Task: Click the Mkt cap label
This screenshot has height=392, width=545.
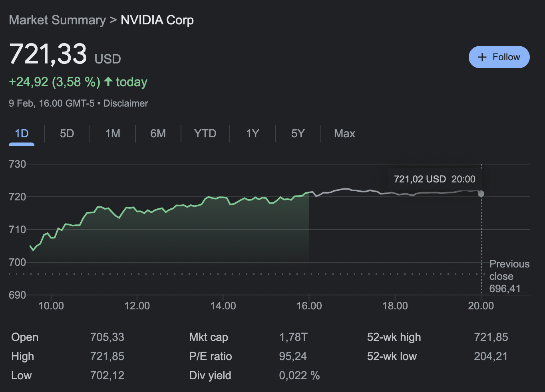Action: (x=209, y=337)
